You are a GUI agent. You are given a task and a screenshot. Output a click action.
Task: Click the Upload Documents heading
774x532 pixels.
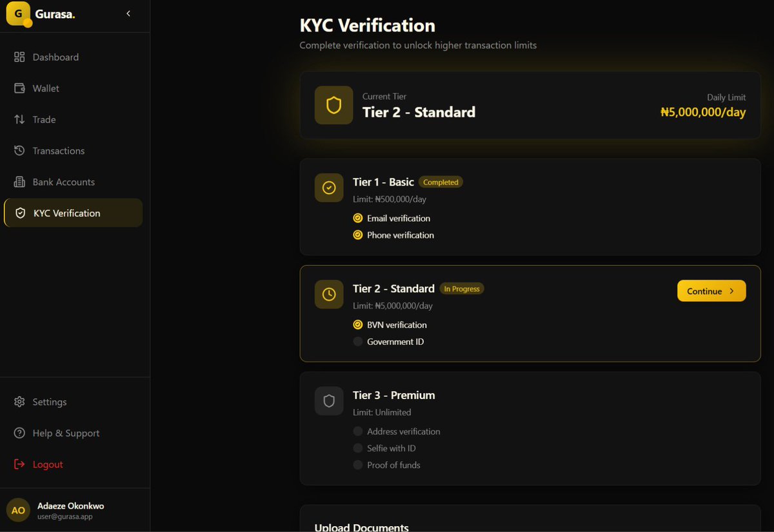[361, 527]
